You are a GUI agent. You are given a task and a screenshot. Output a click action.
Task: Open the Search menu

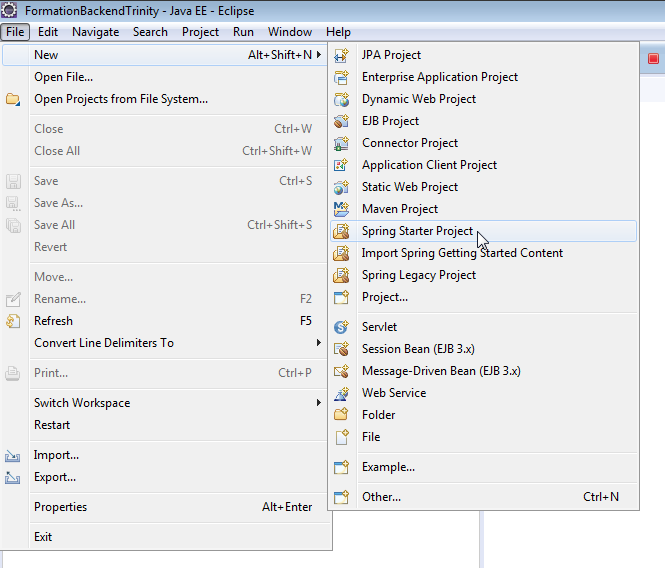point(150,32)
